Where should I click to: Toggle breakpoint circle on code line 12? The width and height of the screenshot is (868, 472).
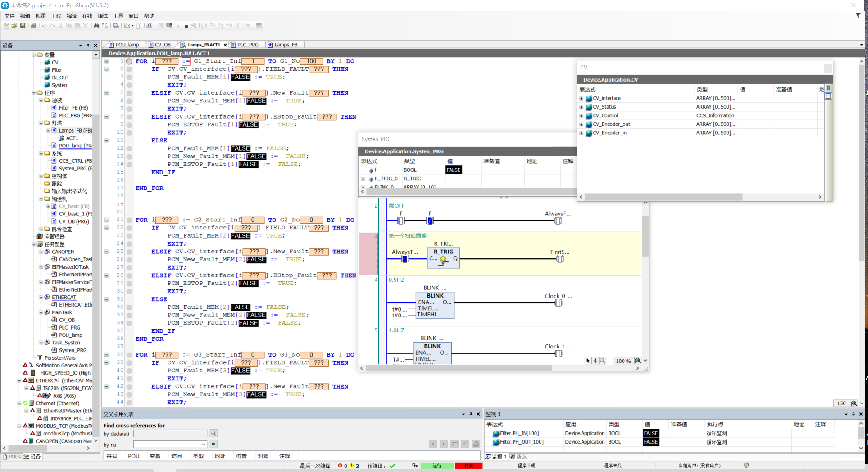(x=129, y=148)
